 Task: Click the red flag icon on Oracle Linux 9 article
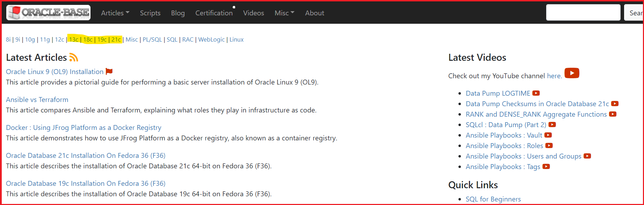click(109, 71)
